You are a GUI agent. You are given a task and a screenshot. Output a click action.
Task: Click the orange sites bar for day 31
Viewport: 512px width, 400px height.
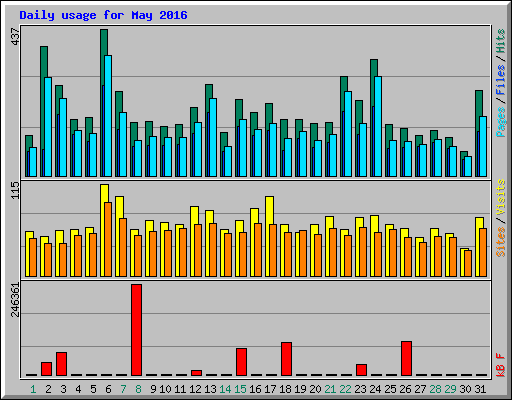pyautogui.click(x=483, y=252)
